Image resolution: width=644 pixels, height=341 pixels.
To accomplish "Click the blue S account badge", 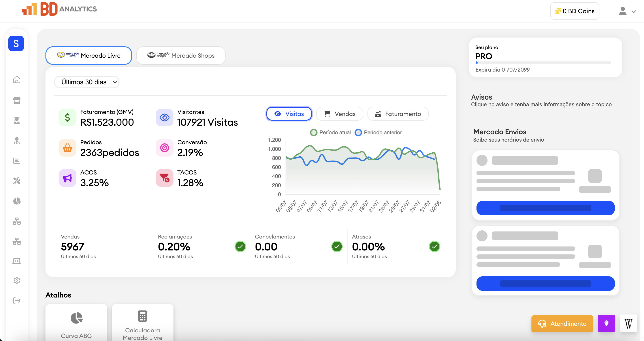I will pyautogui.click(x=16, y=44).
